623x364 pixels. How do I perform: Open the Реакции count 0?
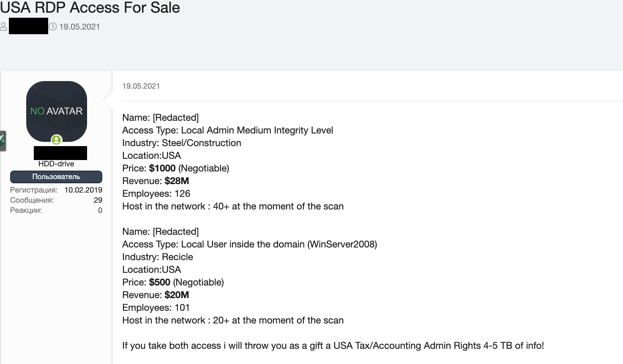coord(100,210)
